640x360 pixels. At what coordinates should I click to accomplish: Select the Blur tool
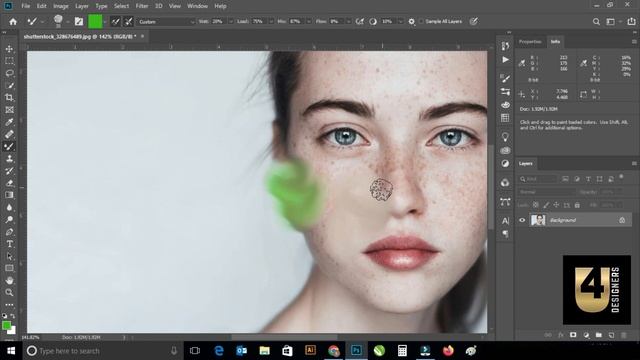[9, 207]
